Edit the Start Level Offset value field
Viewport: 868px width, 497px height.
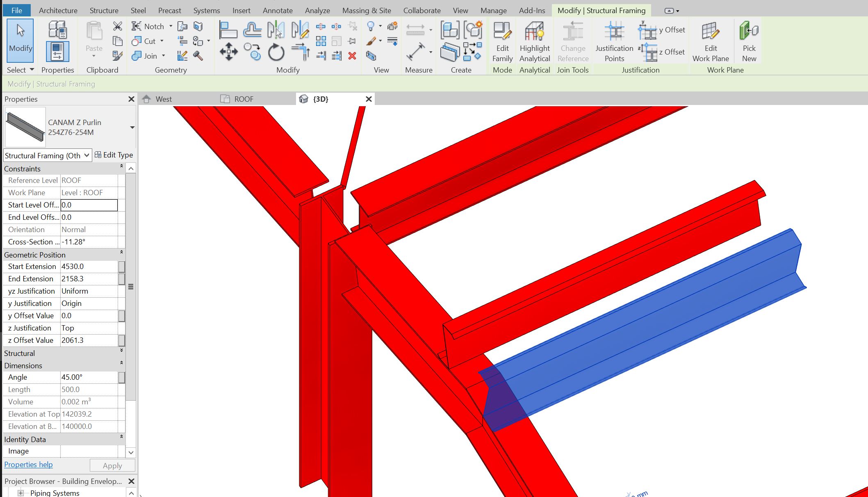(89, 205)
